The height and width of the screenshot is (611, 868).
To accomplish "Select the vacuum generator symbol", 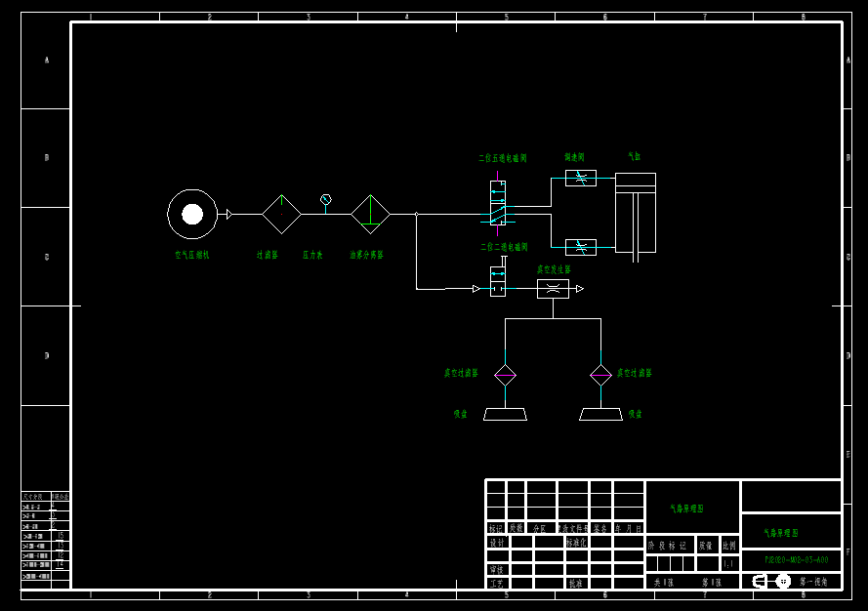I will pos(553,289).
